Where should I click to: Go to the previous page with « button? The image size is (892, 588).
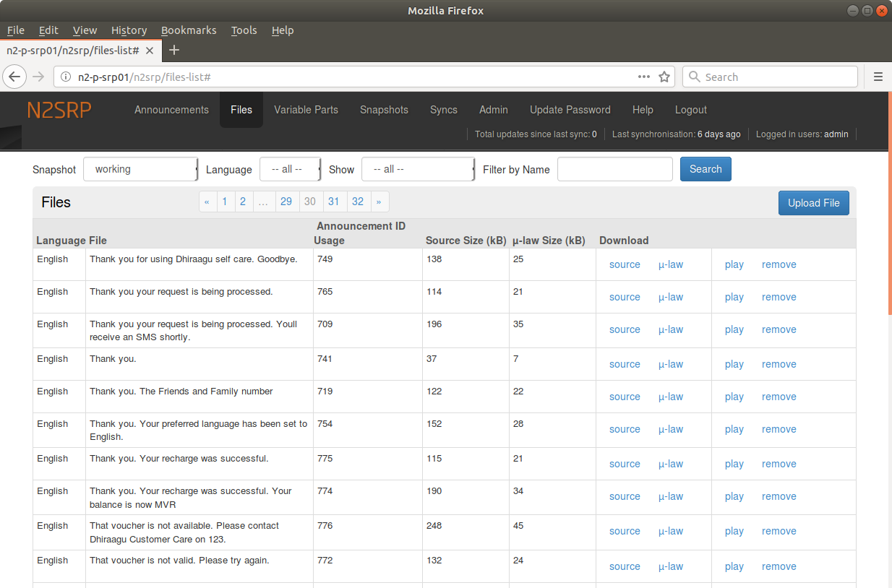point(207,202)
